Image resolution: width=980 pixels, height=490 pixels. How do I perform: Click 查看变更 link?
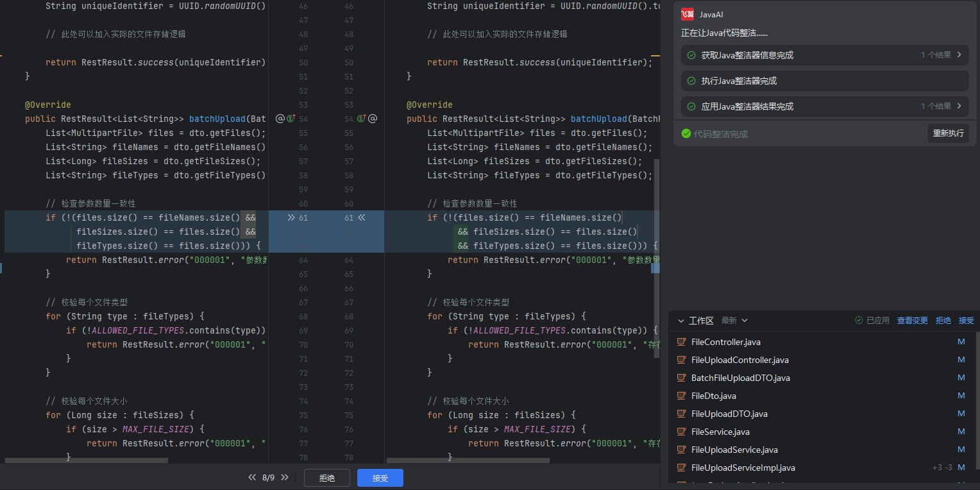[912, 321]
